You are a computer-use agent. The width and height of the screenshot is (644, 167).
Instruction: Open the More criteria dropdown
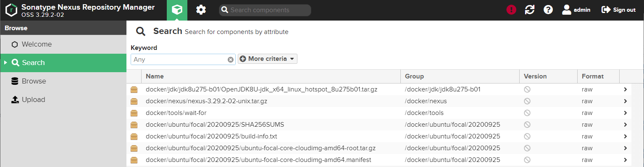(268, 59)
